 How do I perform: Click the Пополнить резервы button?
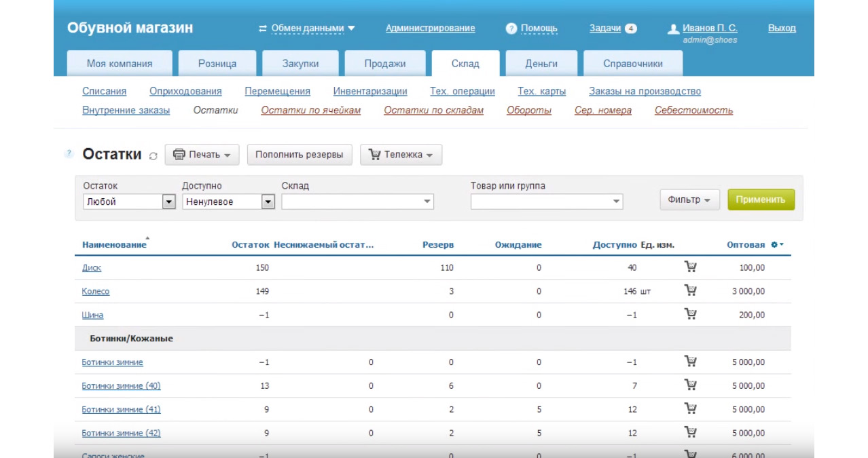[299, 155]
